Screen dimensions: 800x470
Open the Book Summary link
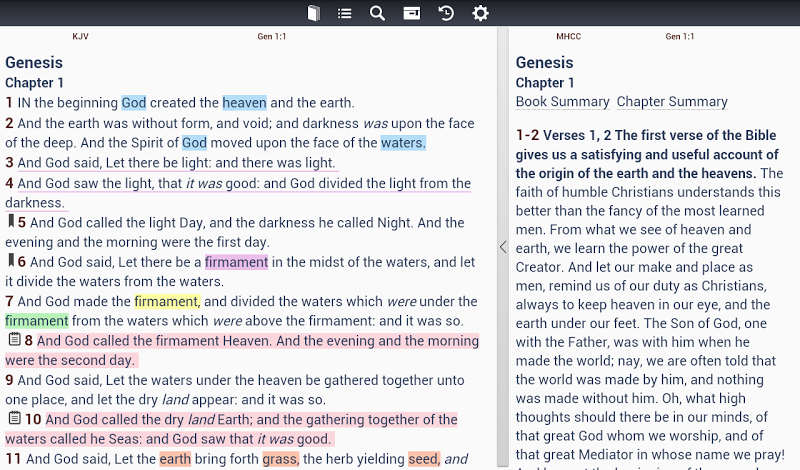click(x=562, y=102)
